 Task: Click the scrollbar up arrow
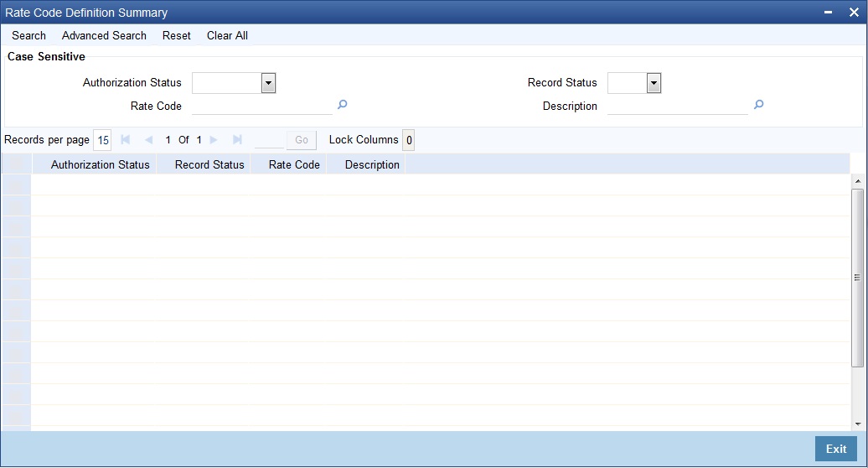[x=857, y=181]
